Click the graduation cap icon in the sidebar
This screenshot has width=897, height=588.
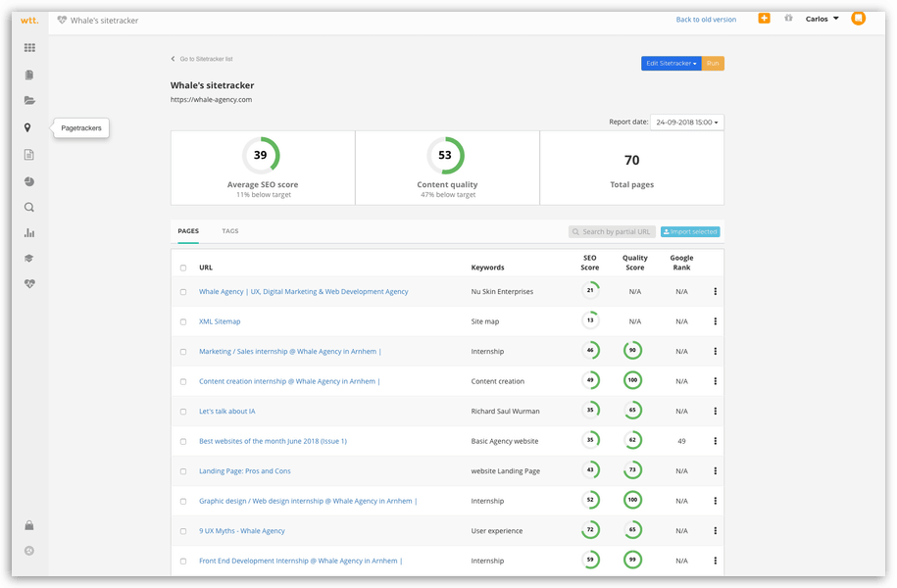[28, 258]
